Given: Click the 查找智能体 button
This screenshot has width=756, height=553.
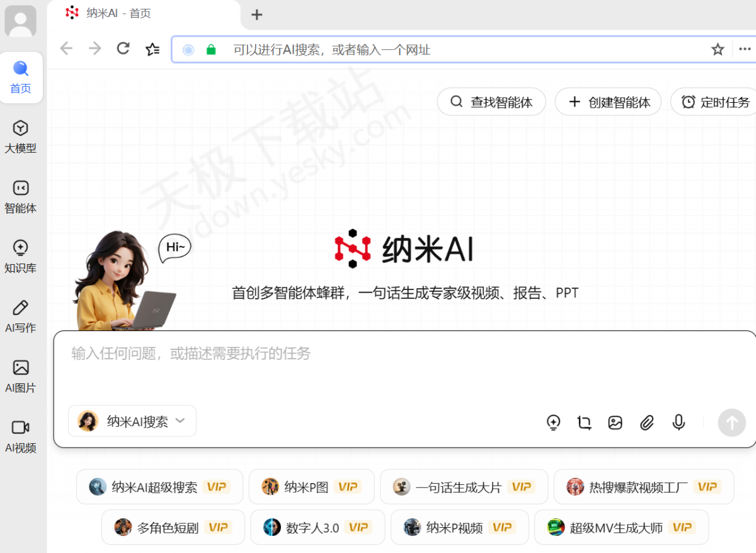Looking at the screenshot, I should (x=491, y=102).
